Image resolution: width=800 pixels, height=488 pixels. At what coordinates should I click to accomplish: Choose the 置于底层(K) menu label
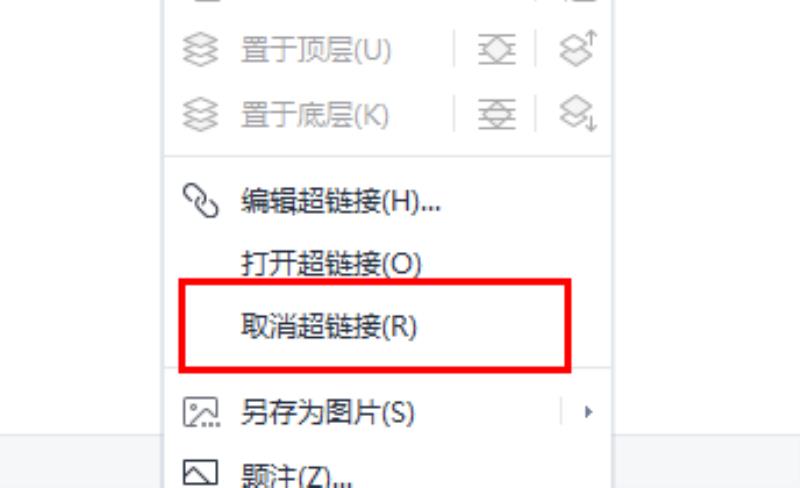[x=315, y=114]
